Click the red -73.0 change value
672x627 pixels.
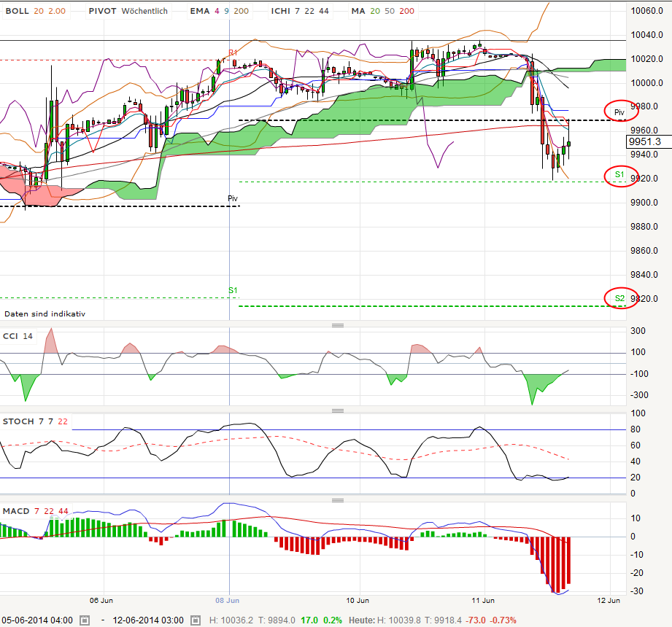pyautogui.click(x=476, y=620)
